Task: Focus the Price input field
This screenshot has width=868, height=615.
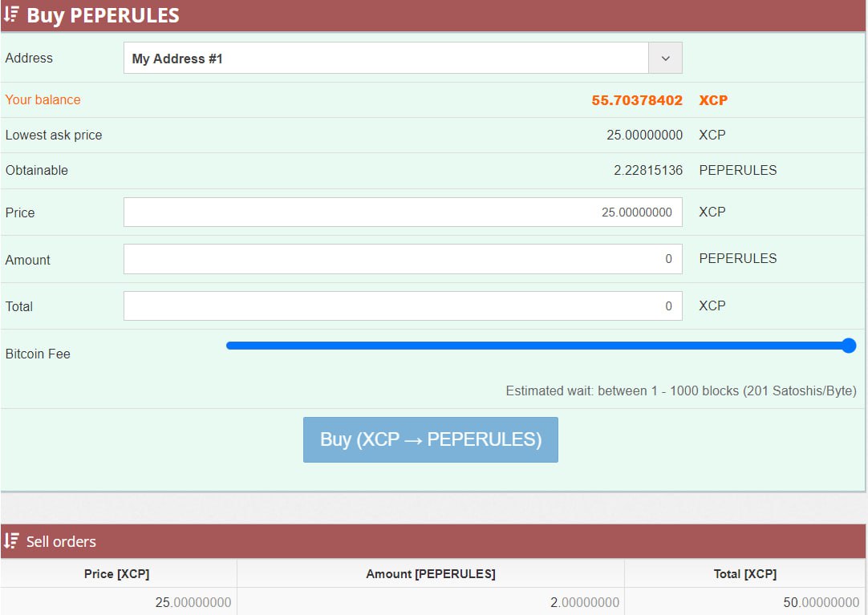Action: (x=403, y=212)
